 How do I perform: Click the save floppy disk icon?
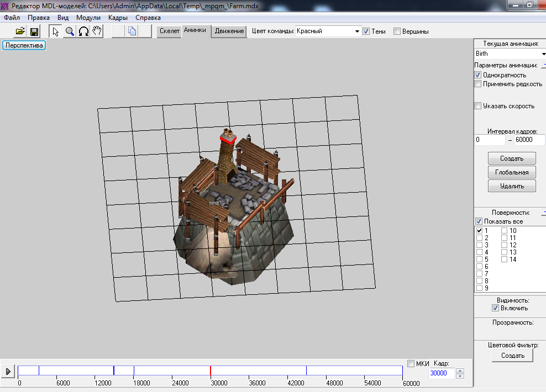(34, 31)
